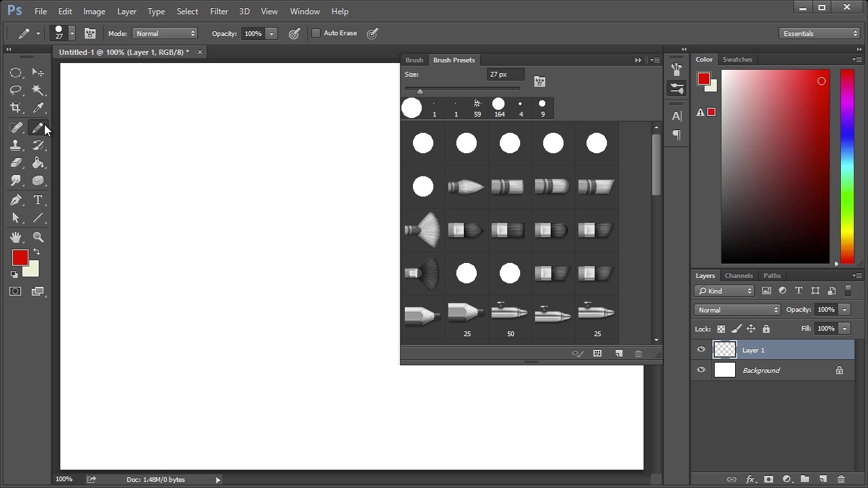Select the Horizontal Type tool
The image size is (868, 488).
coord(38,200)
